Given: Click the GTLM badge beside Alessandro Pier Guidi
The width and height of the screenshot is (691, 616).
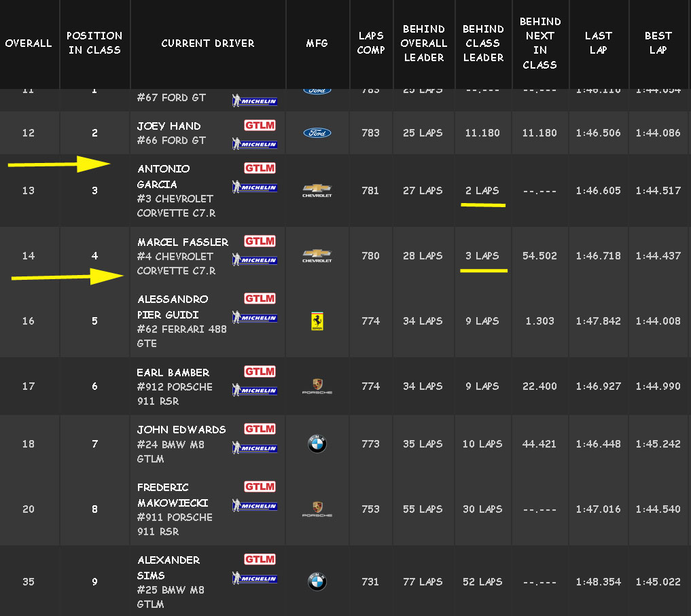Looking at the screenshot, I should tap(260, 299).
